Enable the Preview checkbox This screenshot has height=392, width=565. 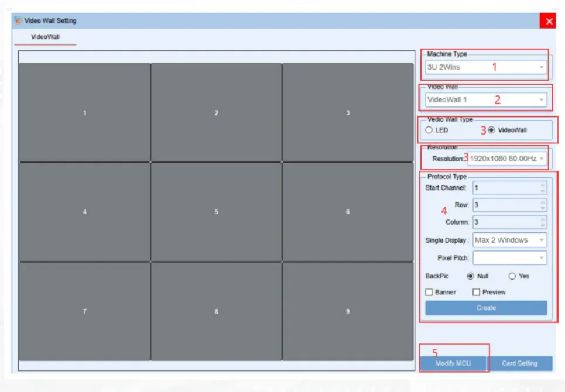point(476,292)
